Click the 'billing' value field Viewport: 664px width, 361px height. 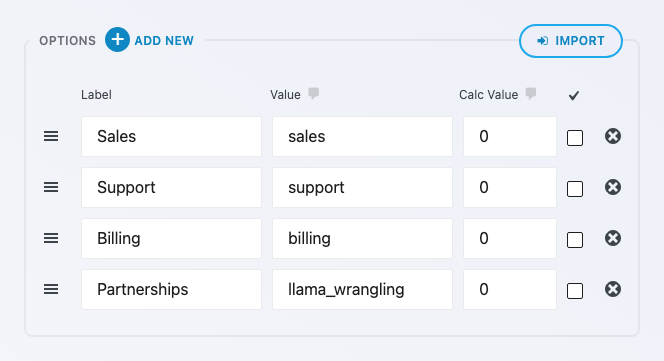[x=362, y=239]
